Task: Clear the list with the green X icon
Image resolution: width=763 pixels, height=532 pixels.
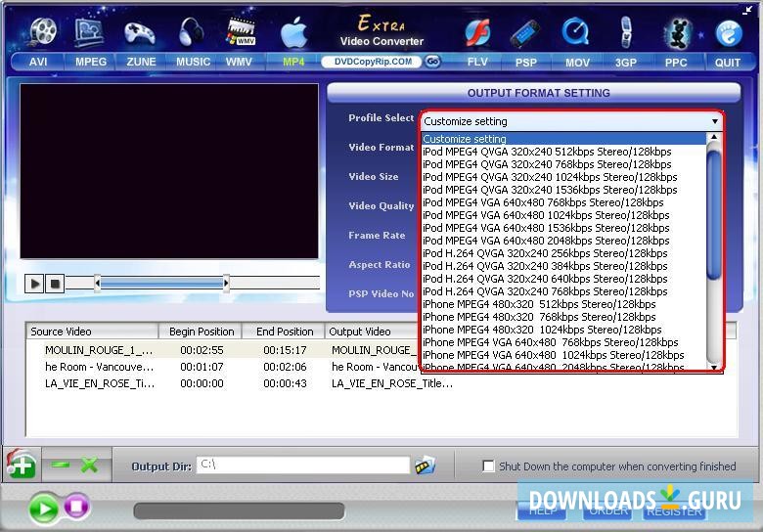Action: pos(90,465)
